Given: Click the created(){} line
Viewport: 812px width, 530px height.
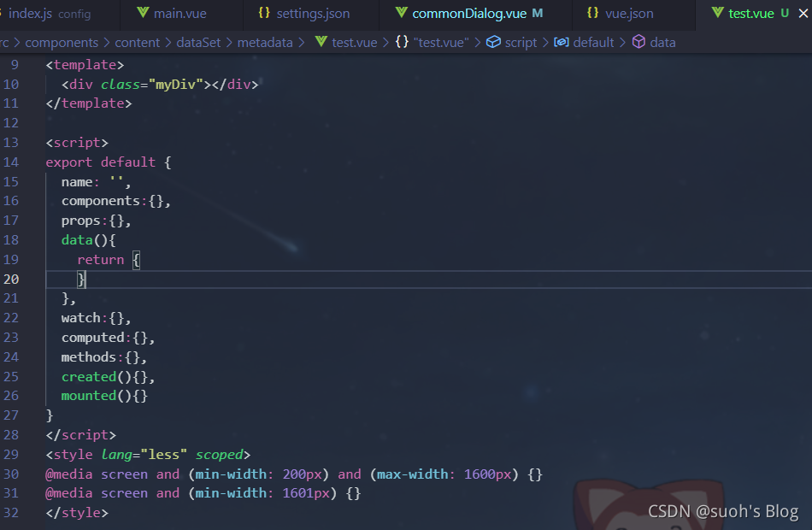Looking at the screenshot, I should click(x=109, y=377).
